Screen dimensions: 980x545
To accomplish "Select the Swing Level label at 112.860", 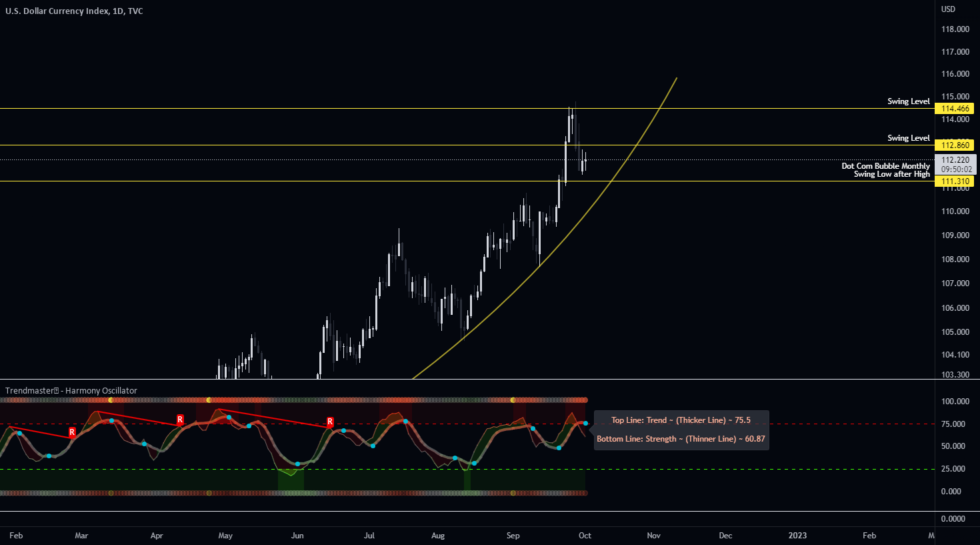I will click(909, 138).
